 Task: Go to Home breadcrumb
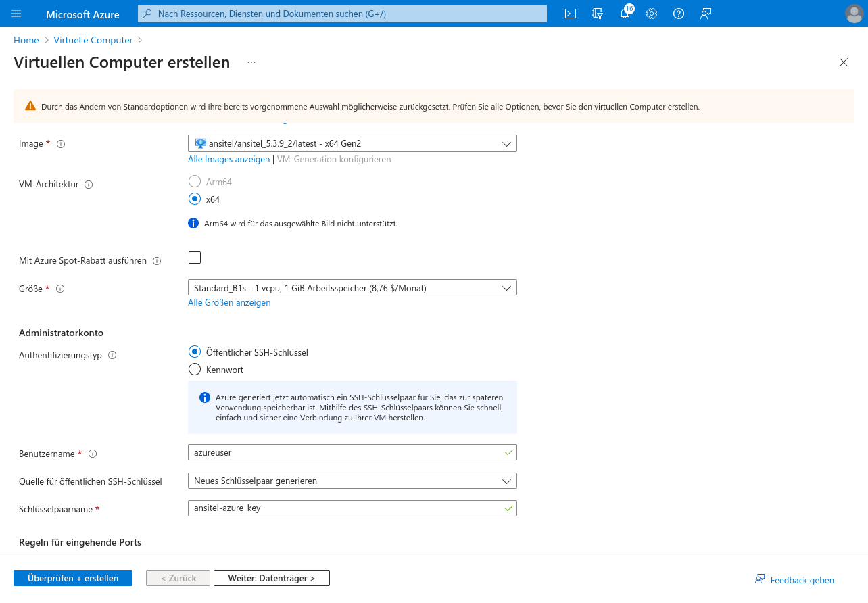click(26, 40)
